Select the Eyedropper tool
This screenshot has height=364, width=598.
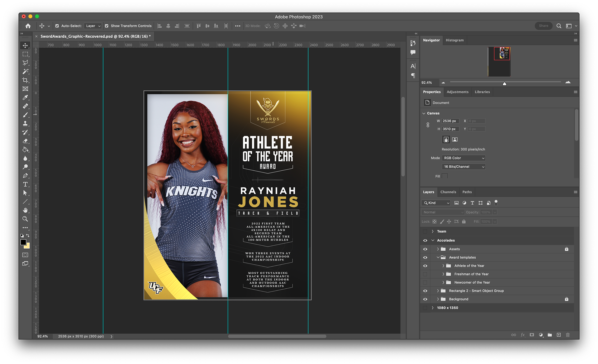(25, 97)
